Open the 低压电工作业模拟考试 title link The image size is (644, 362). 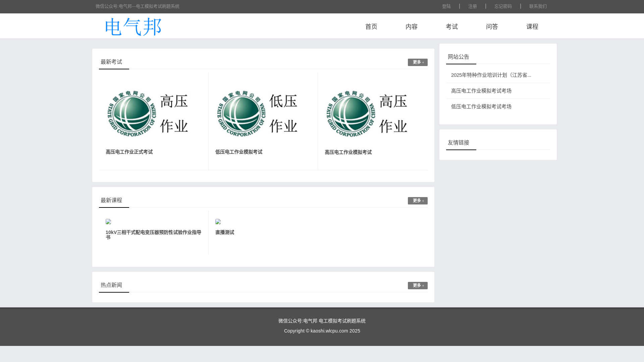click(239, 152)
